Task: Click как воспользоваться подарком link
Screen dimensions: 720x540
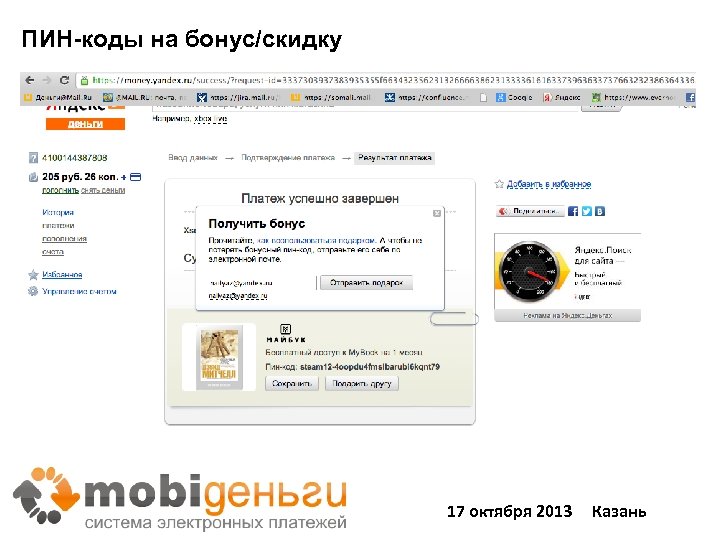Action: (x=316, y=240)
